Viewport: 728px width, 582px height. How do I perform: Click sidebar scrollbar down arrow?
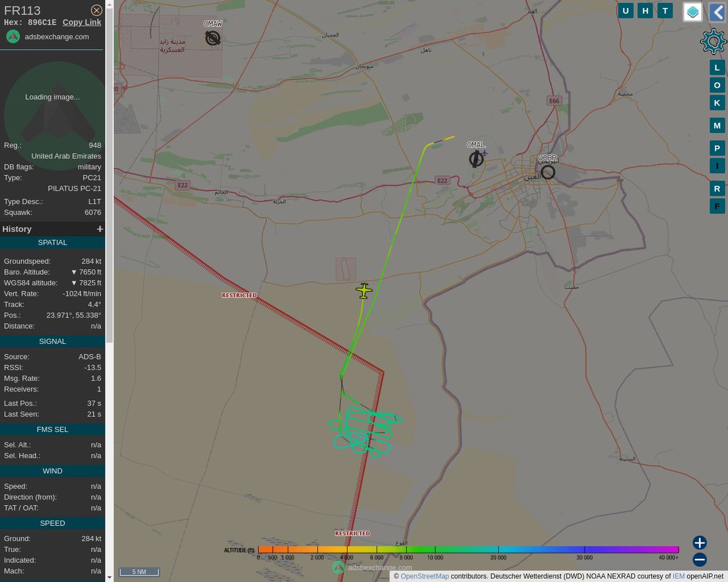click(109, 578)
